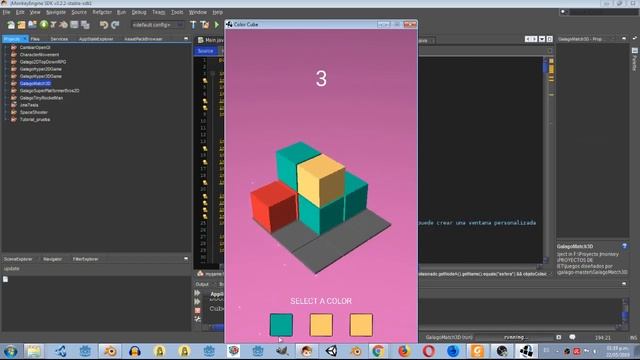
Task: Select the Galago2DTopDownRPG project
Action: click(43, 62)
